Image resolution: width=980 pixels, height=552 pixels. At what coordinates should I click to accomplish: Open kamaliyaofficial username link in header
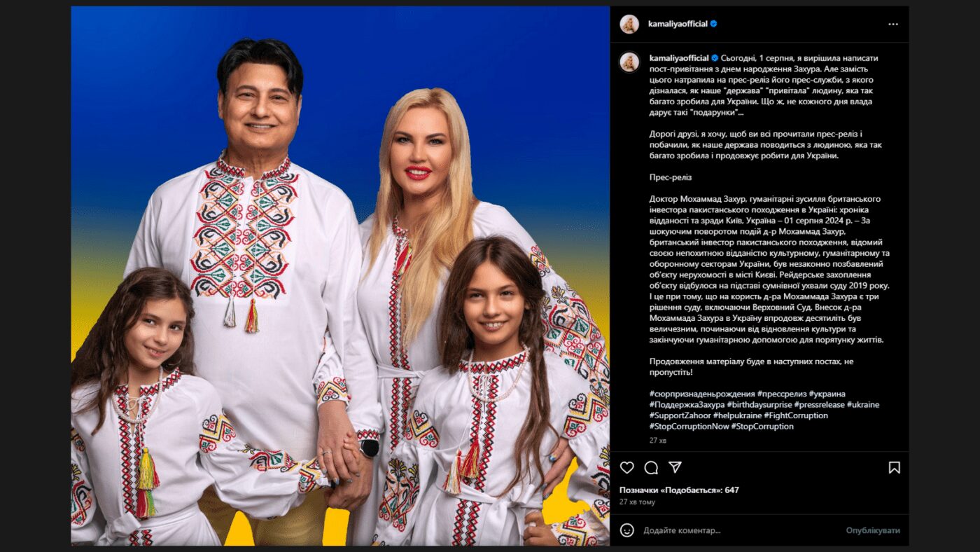tap(678, 24)
